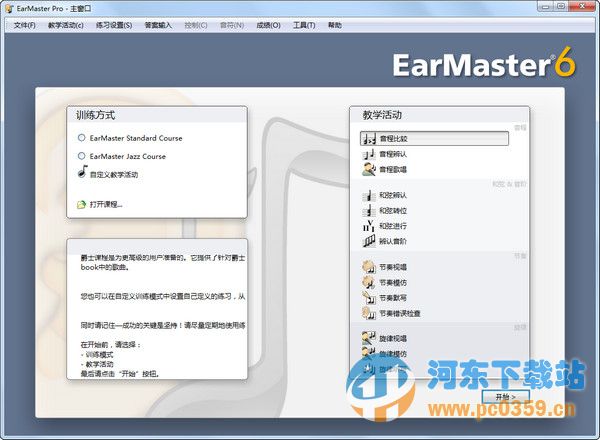Click the 开始 > start button
Viewport: 600px width, 440px height.
(x=505, y=397)
